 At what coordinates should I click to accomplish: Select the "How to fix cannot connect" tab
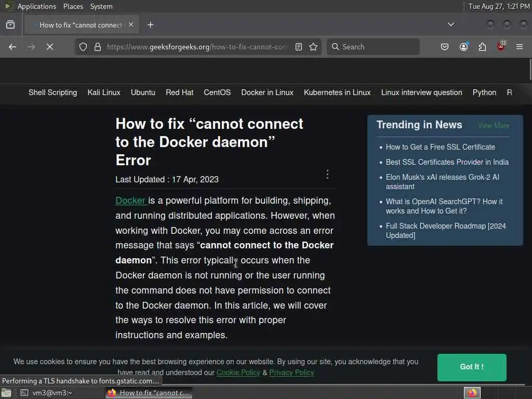[81, 25]
